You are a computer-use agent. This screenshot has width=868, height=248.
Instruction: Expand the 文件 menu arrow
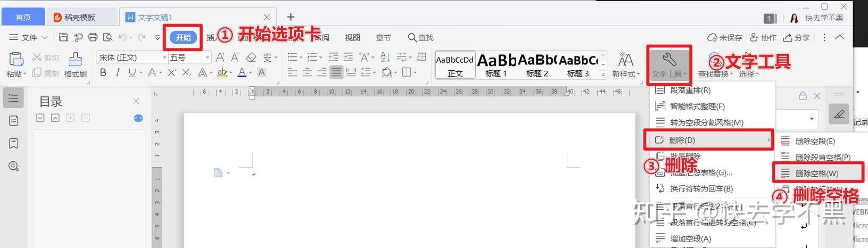[45, 37]
